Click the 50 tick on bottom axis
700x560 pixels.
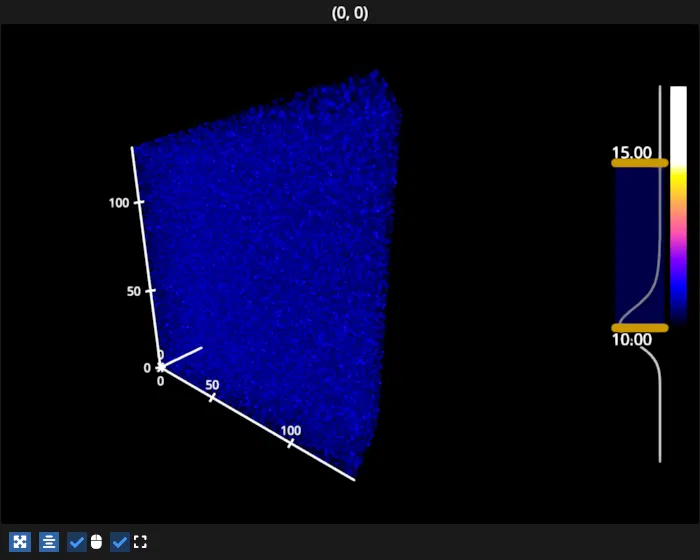point(212,397)
